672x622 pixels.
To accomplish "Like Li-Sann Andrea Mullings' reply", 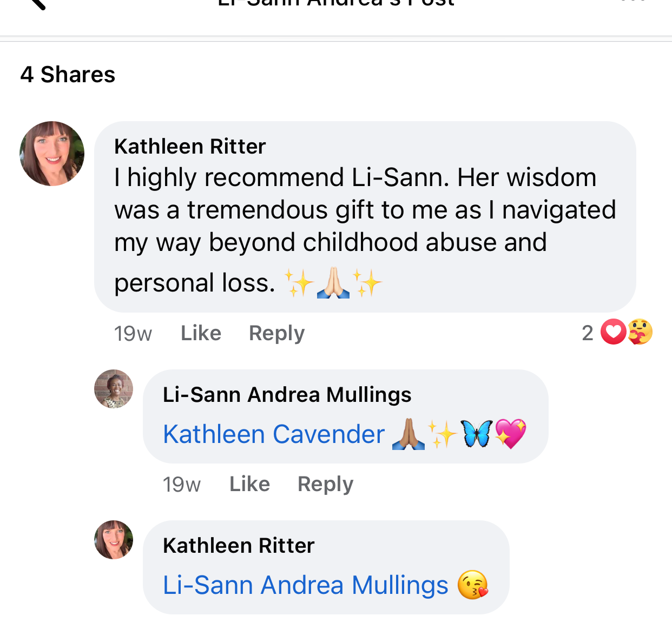I will tap(249, 484).
